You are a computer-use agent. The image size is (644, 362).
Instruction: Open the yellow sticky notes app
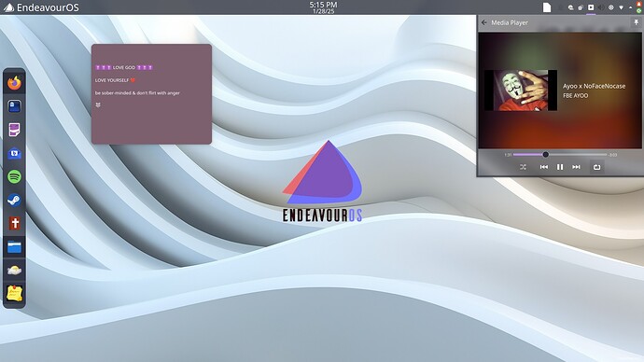point(14,294)
